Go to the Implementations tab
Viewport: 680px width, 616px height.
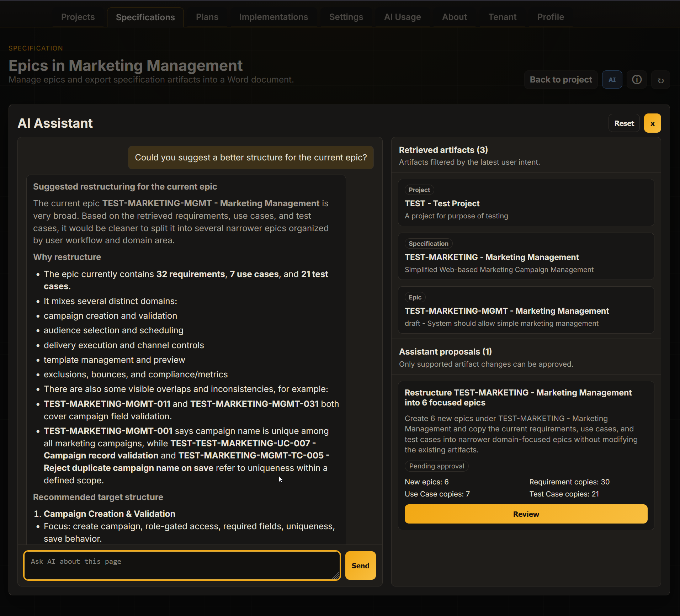click(273, 17)
